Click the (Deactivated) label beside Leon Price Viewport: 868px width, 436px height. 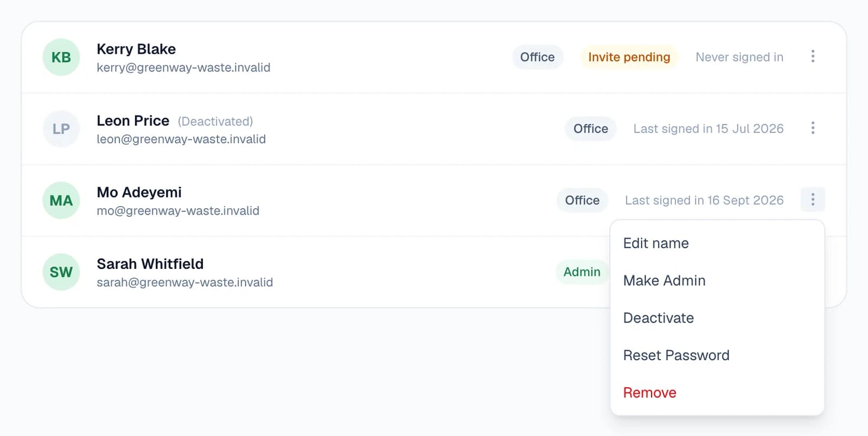click(215, 121)
